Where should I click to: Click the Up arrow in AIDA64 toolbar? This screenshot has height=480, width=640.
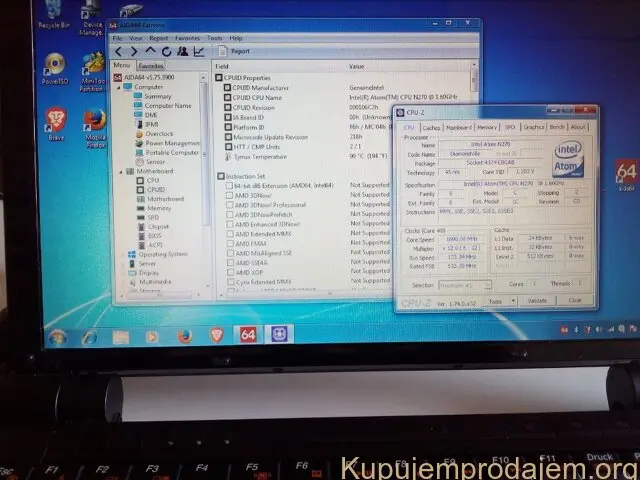click(x=151, y=51)
